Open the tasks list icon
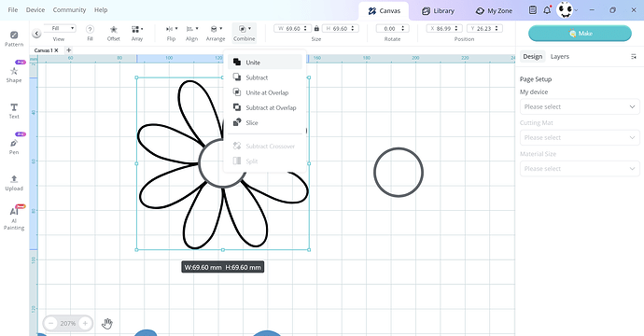This screenshot has width=644, height=336. click(533, 10)
